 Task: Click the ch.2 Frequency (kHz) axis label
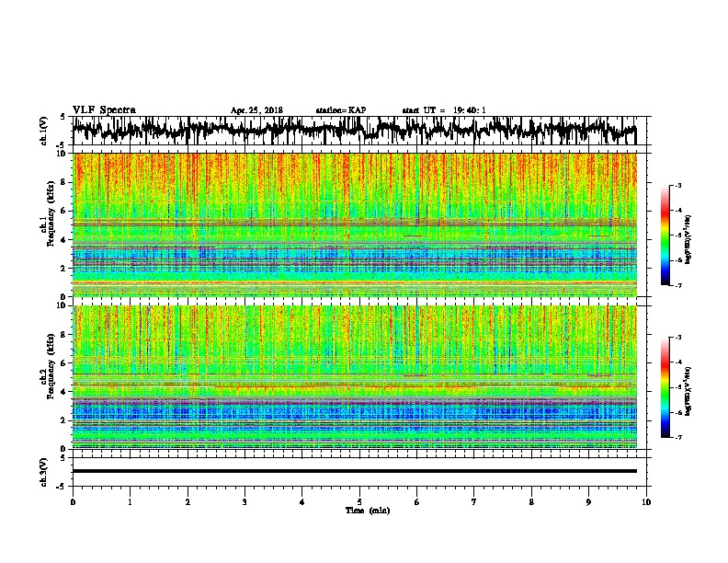[x=48, y=366]
